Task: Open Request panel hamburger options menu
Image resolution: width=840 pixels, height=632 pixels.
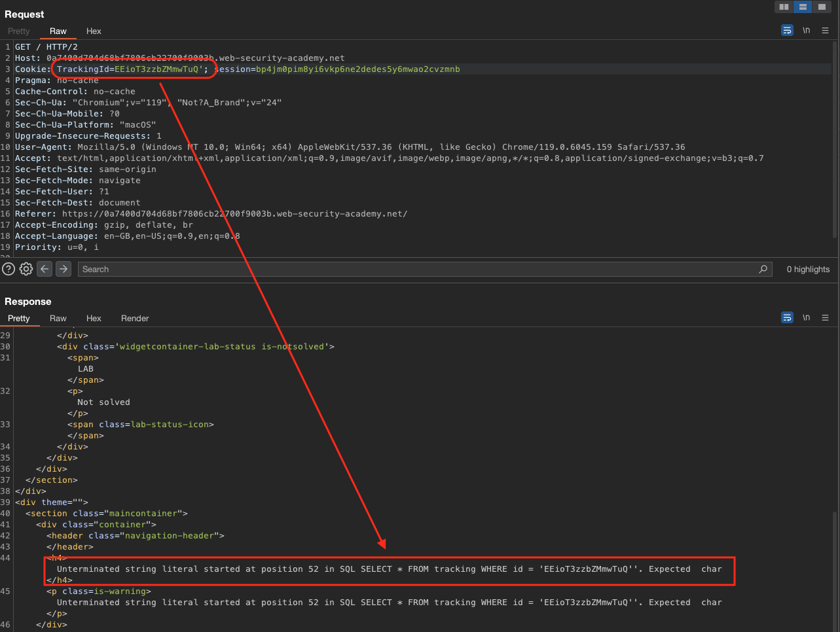Action: point(825,31)
